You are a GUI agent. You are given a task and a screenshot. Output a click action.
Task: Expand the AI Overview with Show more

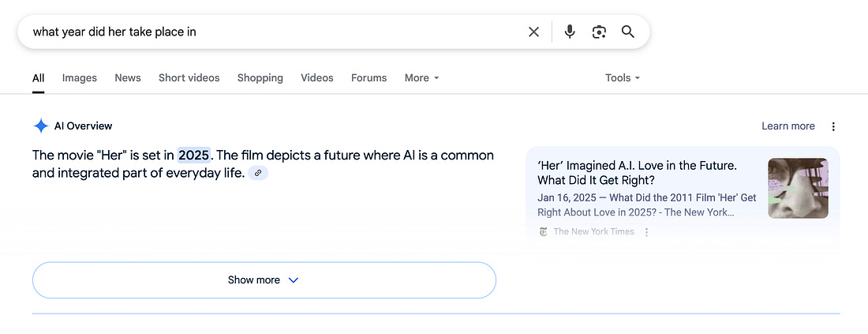tap(264, 280)
